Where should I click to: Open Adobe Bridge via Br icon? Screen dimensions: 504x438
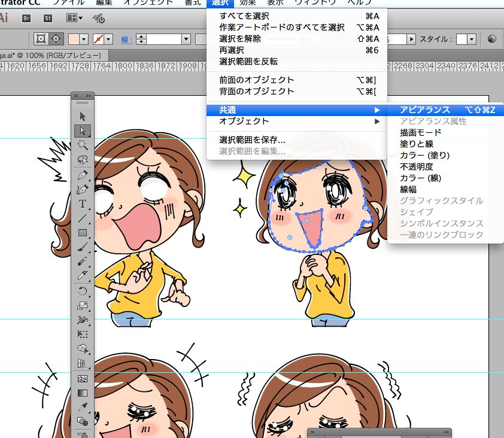click(x=26, y=19)
